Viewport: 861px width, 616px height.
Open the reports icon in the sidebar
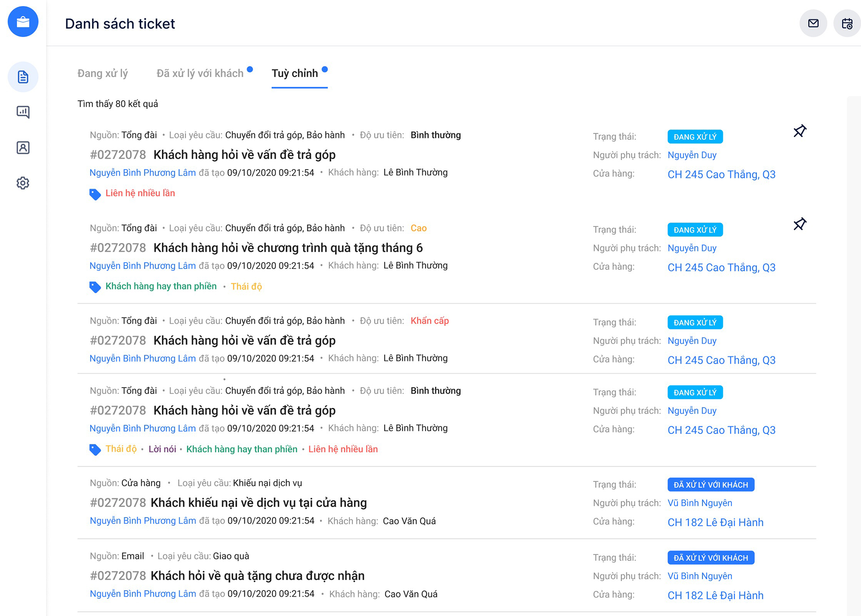[x=22, y=112]
